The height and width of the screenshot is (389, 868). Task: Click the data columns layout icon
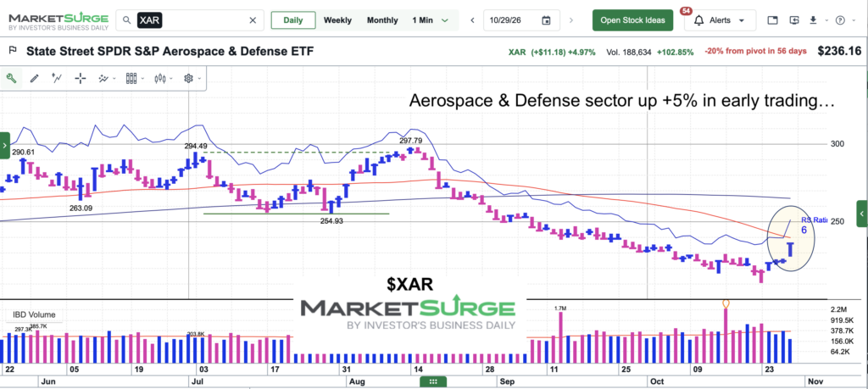[x=131, y=79]
